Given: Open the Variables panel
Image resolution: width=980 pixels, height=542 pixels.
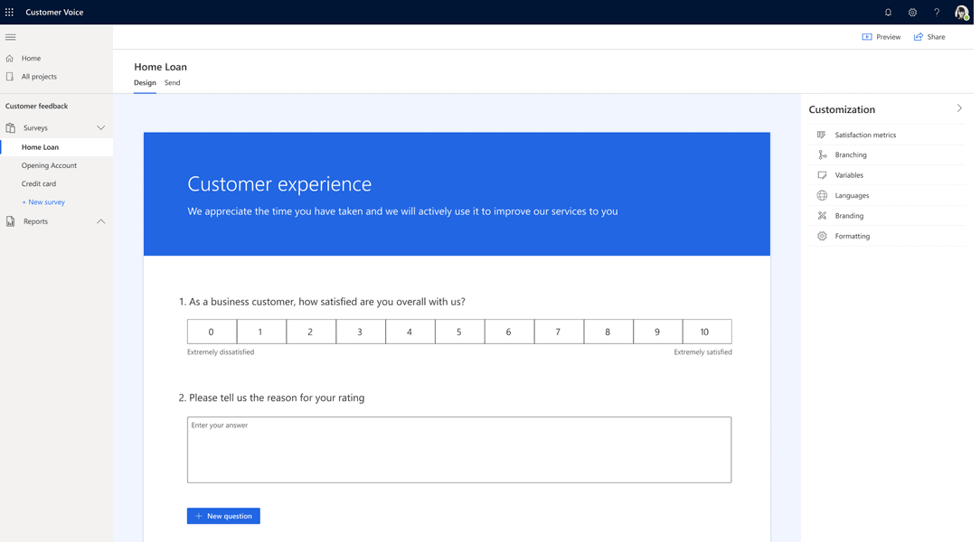Looking at the screenshot, I should click(x=849, y=174).
